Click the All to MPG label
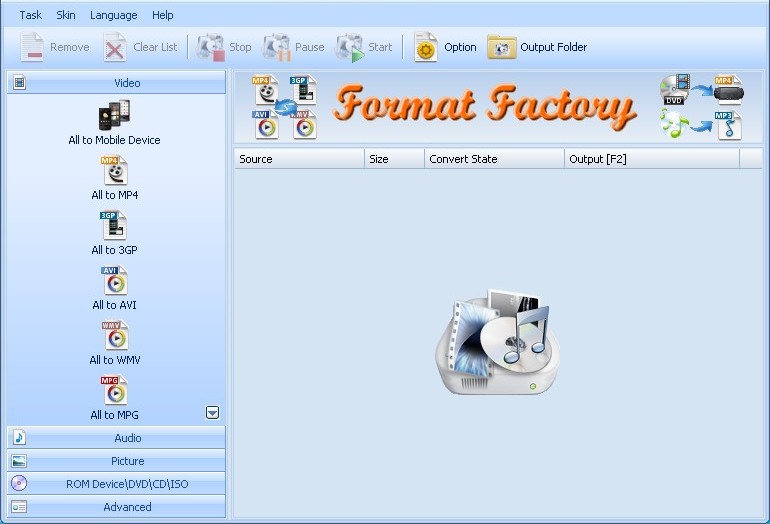 point(114,415)
